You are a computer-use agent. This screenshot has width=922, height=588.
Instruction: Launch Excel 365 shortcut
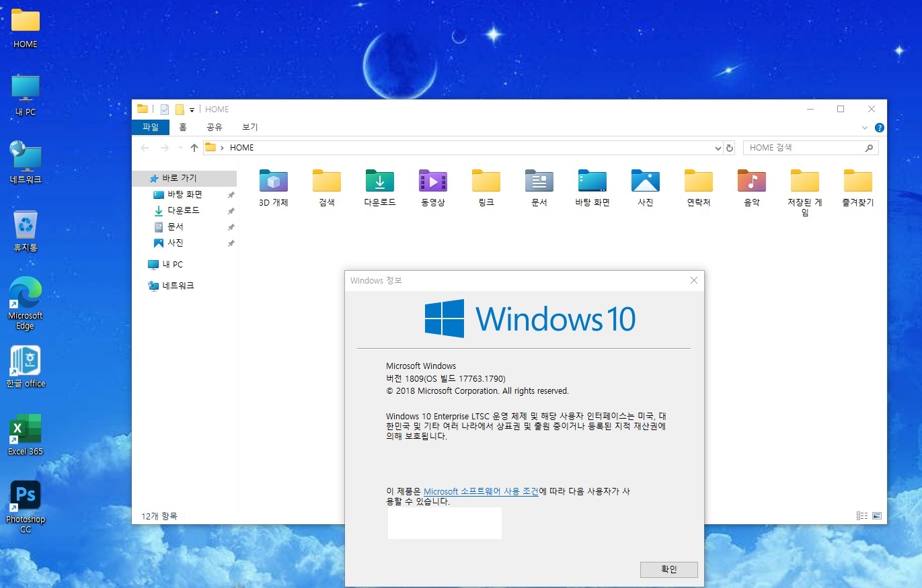pyautogui.click(x=26, y=435)
